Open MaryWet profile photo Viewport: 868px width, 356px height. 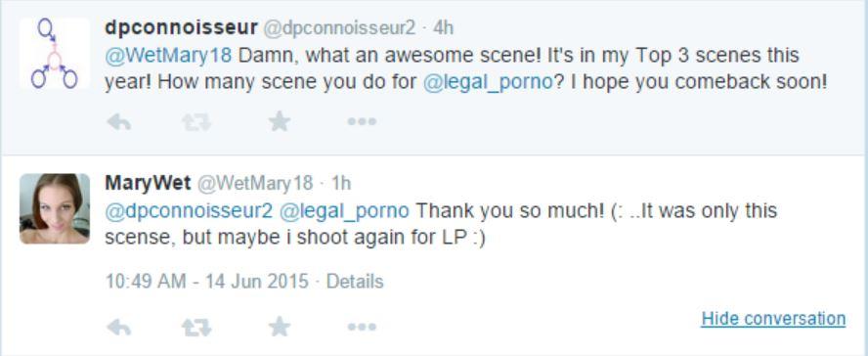click(55, 208)
